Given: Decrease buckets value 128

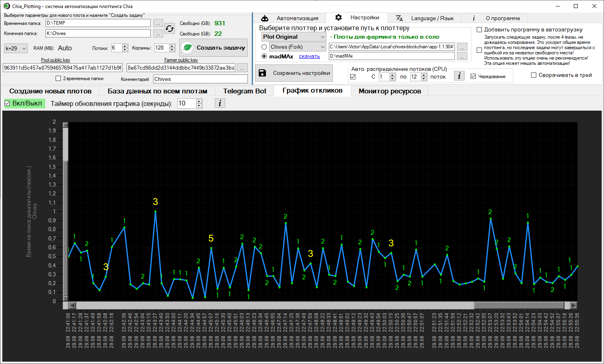Looking at the screenshot, I should coord(172,50).
